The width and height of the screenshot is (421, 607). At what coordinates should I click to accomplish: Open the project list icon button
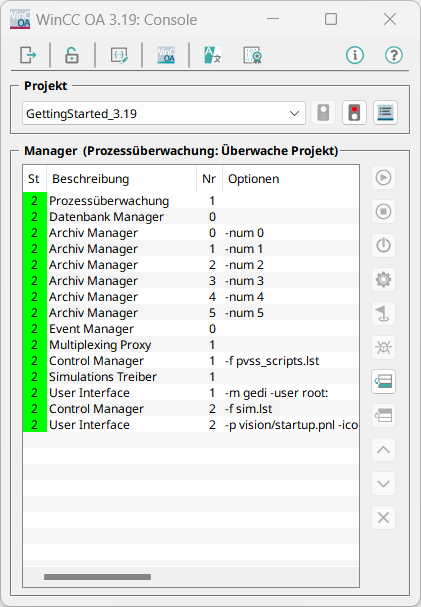point(385,113)
